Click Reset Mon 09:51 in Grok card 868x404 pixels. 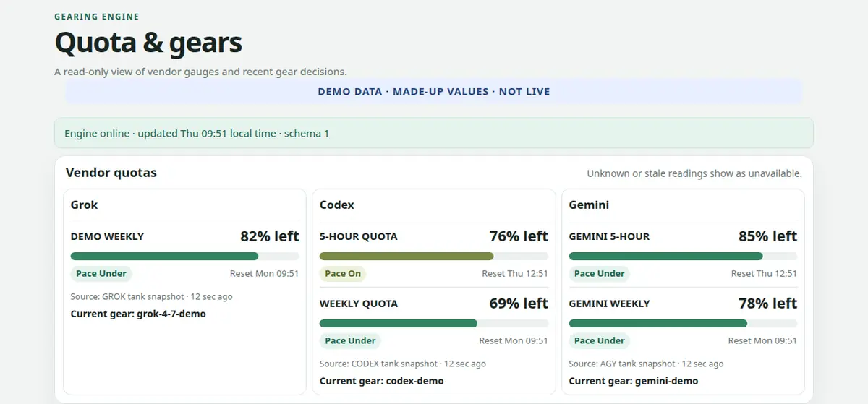pos(264,273)
